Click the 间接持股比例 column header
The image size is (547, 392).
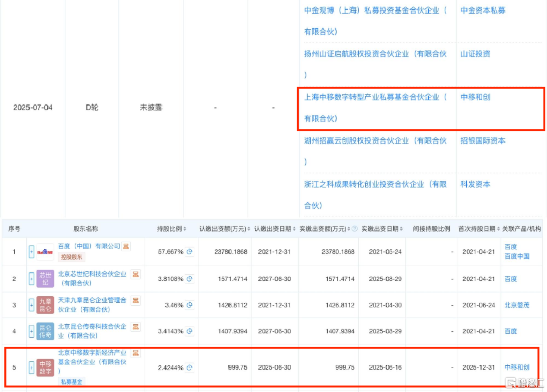431,229
